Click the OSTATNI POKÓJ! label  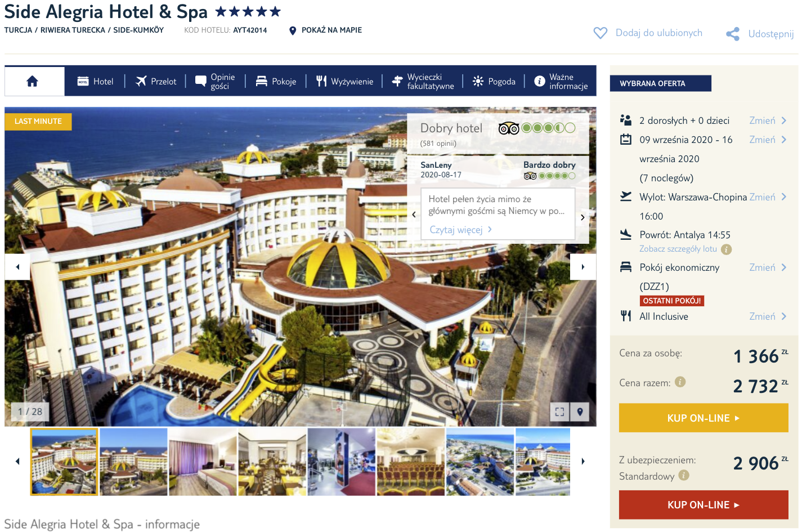pos(672,301)
